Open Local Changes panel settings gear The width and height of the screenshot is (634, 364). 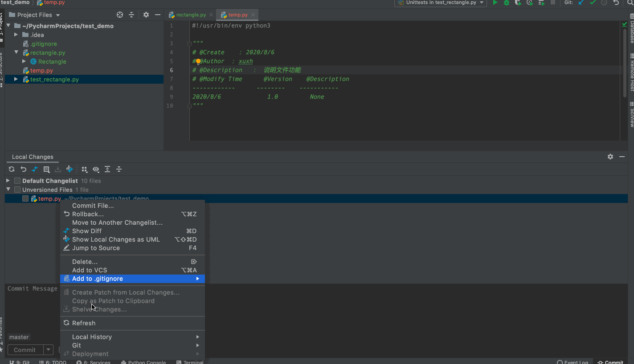[x=610, y=157]
